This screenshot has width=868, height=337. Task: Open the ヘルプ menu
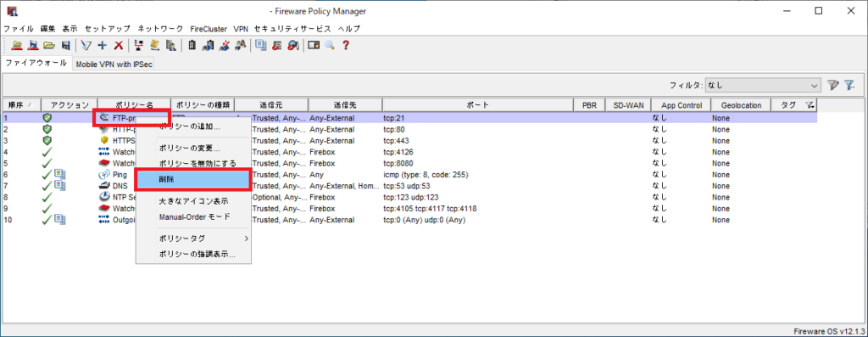(349, 28)
